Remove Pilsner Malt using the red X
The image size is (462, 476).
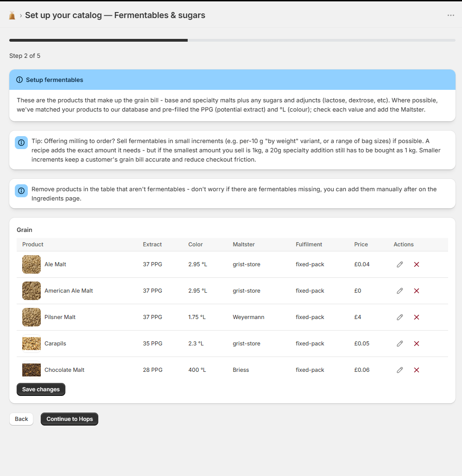click(x=417, y=317)
